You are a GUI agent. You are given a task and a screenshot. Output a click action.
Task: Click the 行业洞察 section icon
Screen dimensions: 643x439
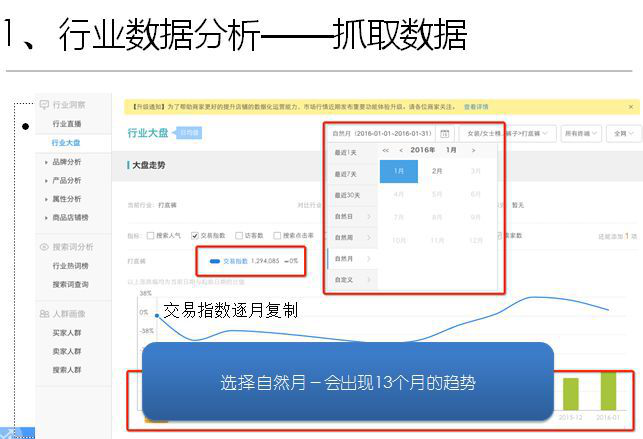(x=44, y=104)
